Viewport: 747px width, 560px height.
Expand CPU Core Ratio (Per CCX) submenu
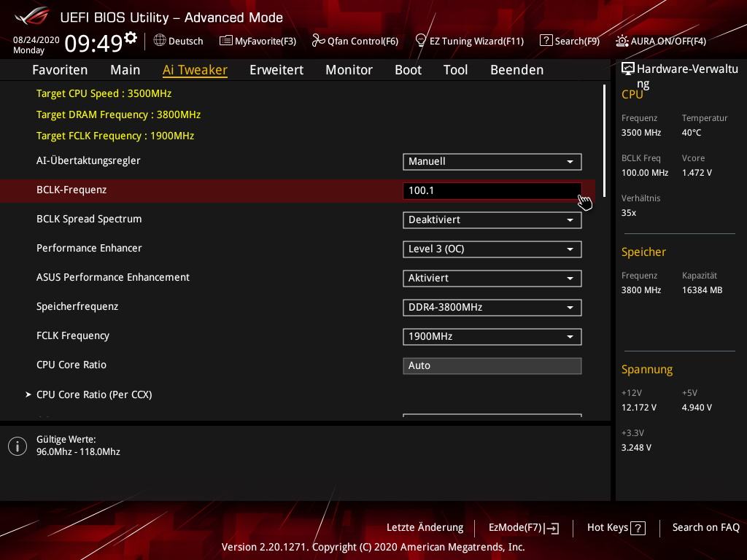click(94, 394)
